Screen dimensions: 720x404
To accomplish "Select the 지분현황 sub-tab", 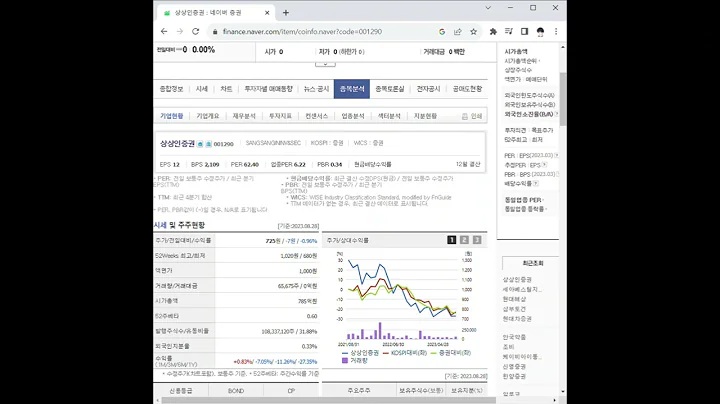I will [x=425, y=116].
